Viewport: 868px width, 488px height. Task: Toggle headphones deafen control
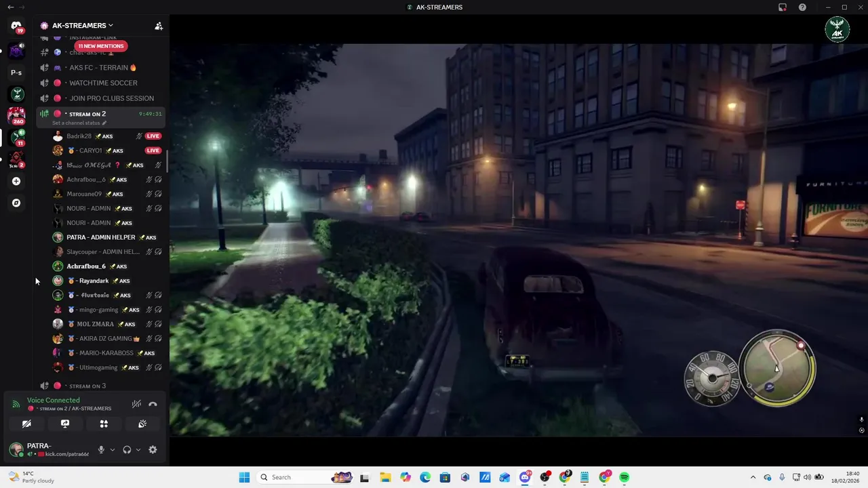pos(127,449)
